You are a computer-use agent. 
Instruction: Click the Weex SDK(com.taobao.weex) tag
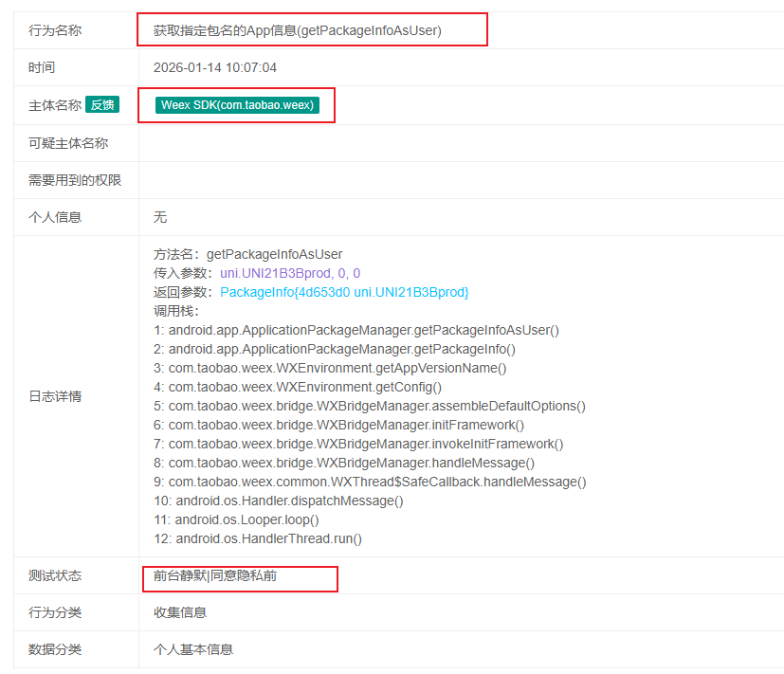click(237, 105)
